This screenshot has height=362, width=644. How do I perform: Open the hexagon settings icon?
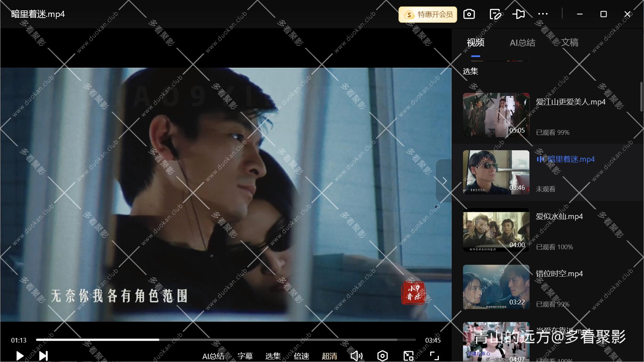[x=382, y=356]
